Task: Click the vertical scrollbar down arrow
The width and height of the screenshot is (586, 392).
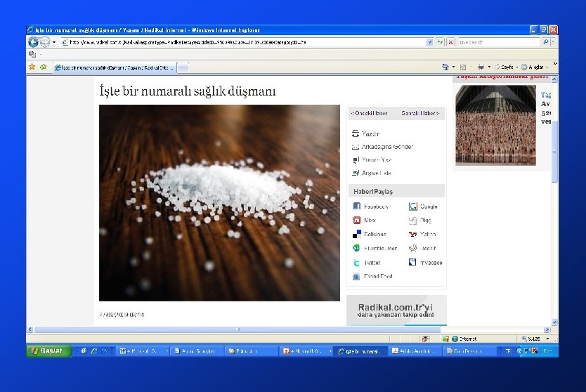Action: [x=554, y=322]
